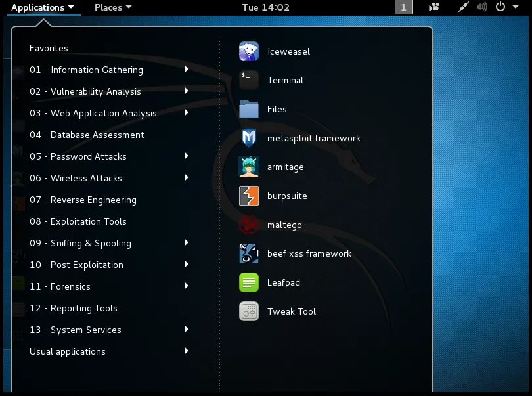Image resolution: width=532 pixels, height=396 pixels.
Task: Open burpsuite
Action: (x=287, y=196)
